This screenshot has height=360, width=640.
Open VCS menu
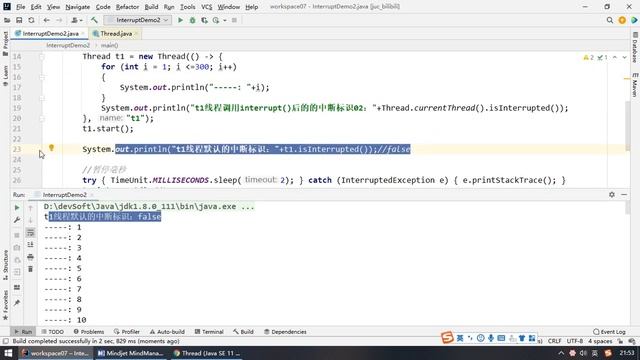coord(207,7)
